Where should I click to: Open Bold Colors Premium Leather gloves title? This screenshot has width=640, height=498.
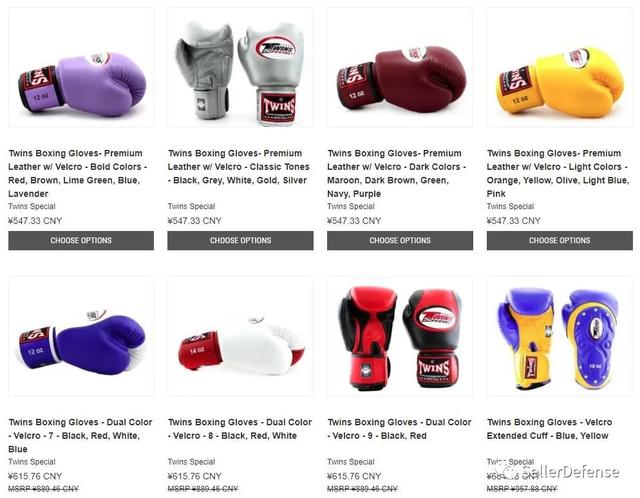point(78,173)
